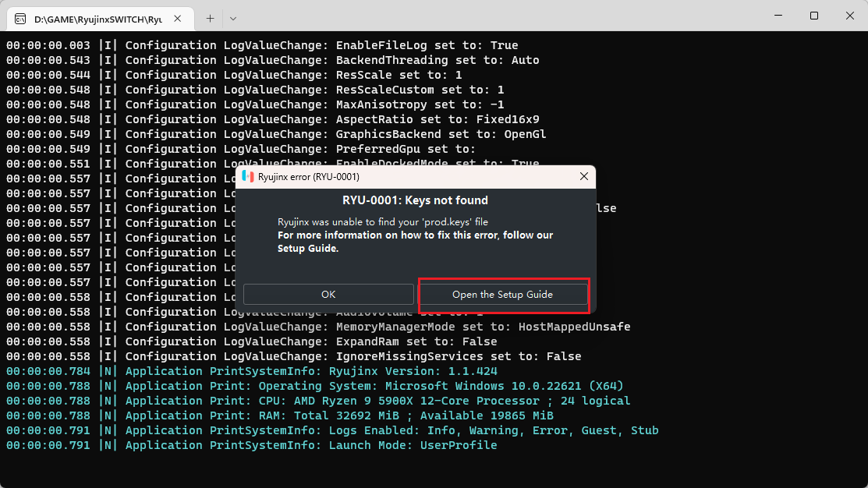Select the D:\GAME\RyujinxSWITCH terminal tab

pyautogui.click(x=101, y=19)
